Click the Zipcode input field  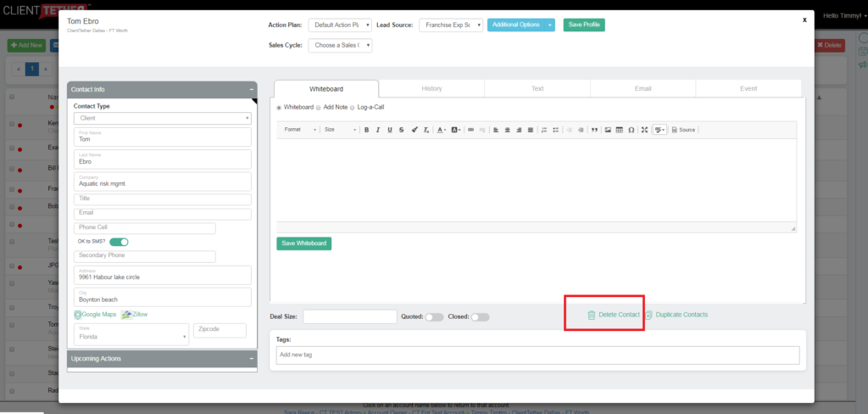click(220, 330)
